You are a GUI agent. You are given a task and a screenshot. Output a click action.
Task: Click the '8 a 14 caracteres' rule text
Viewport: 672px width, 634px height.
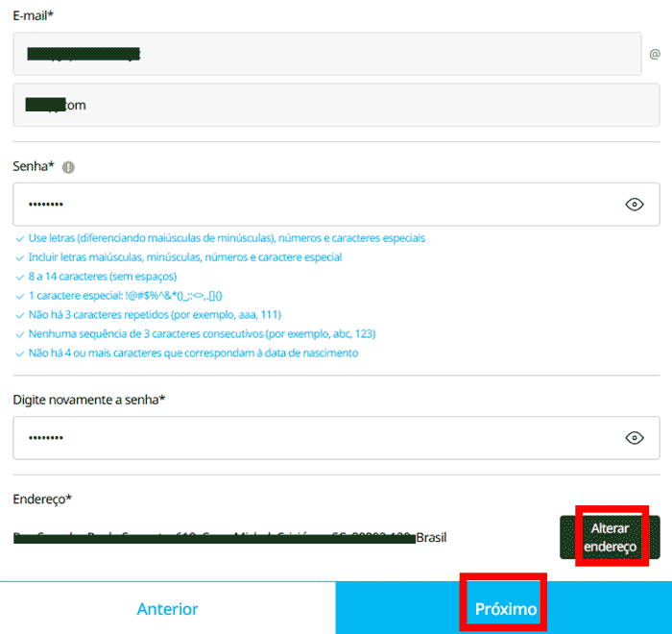coord(103,277)
